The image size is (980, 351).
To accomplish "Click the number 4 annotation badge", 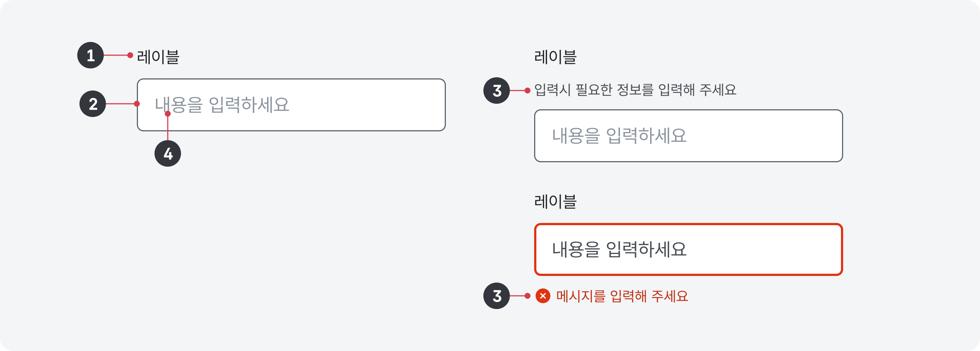I will click(168, 153).
